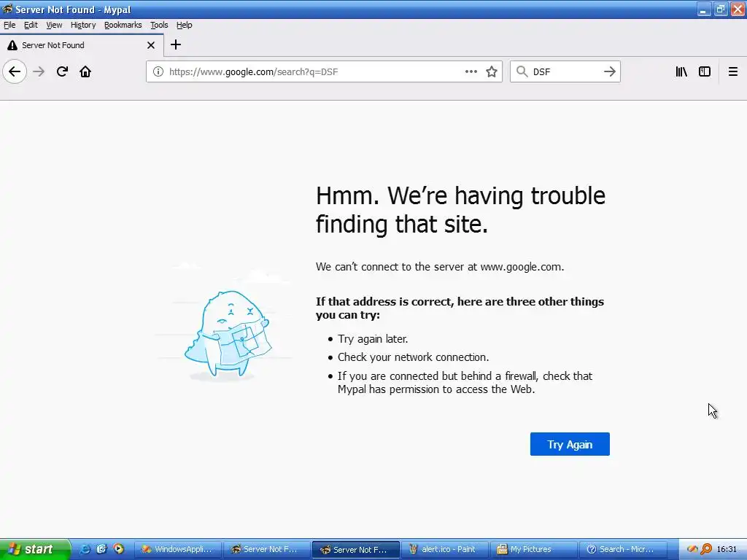Open the History menu
The image size is (747, 560).
(83, 25)
